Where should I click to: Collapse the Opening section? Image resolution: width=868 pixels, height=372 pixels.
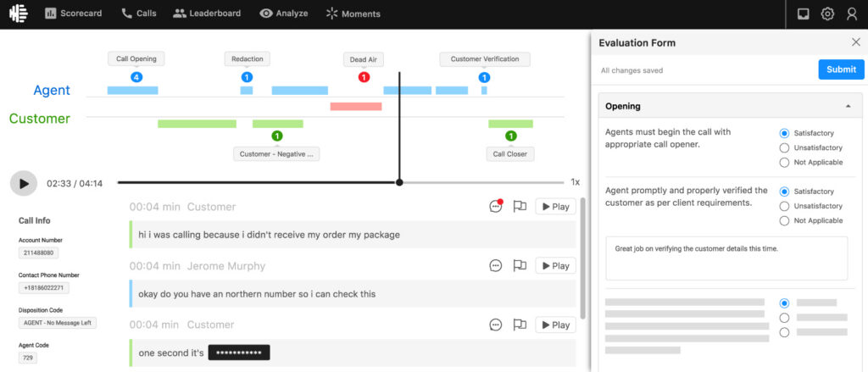849,107
